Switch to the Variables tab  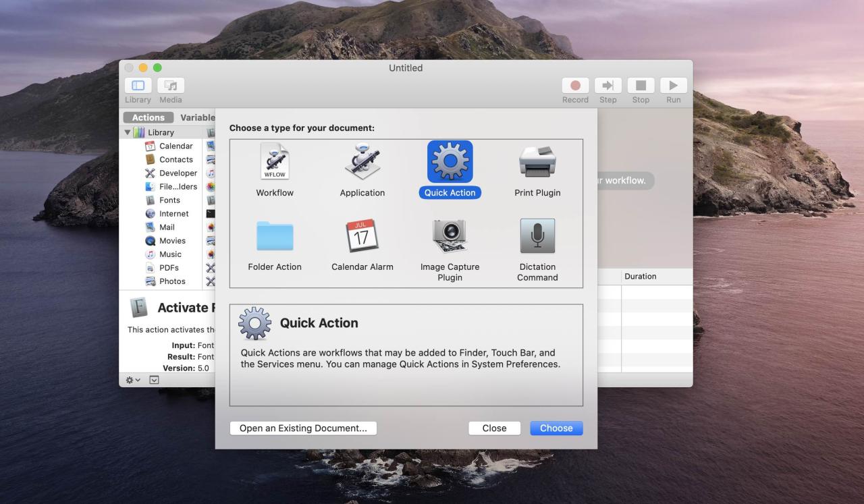click(197, 117)
